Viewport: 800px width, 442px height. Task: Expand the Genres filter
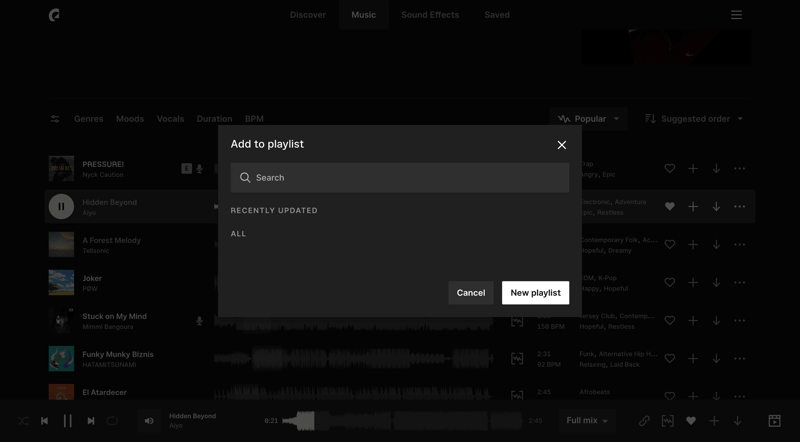coord(89,119)
